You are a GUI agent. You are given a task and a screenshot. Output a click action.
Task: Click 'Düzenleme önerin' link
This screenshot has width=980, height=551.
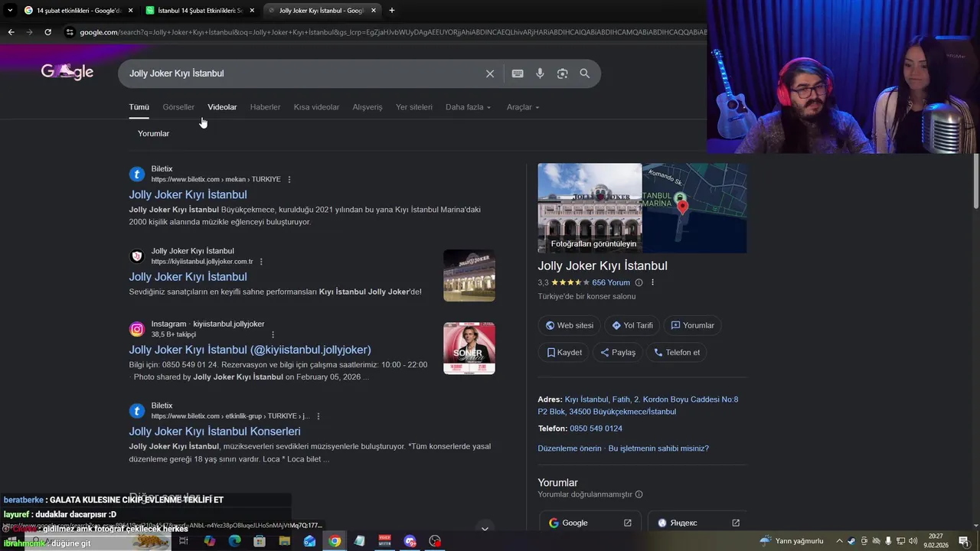click(x=569, y=448)
